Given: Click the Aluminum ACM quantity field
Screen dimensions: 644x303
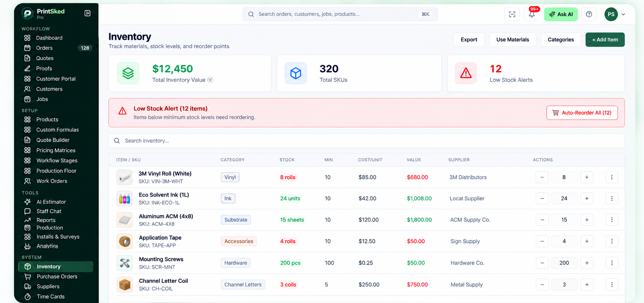Looking at the screenshot, I should click(564, 220).
